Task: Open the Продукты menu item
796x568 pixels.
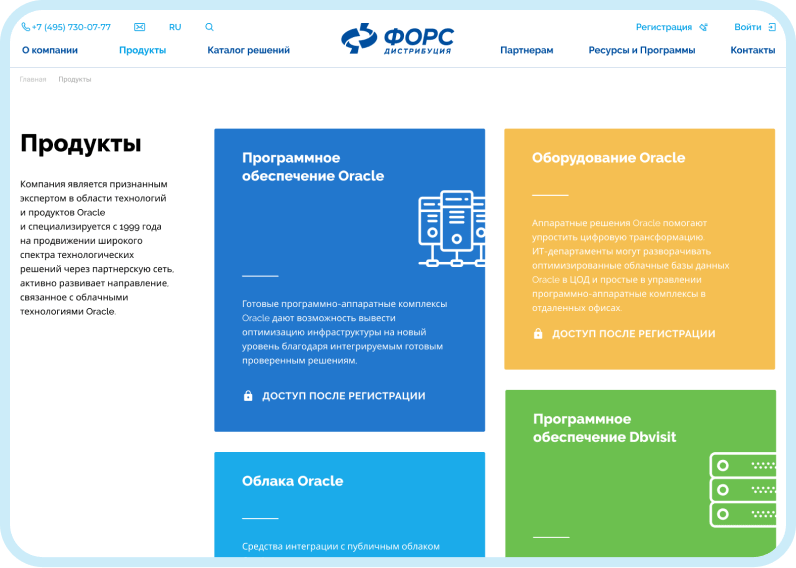Action: point(143,50)
